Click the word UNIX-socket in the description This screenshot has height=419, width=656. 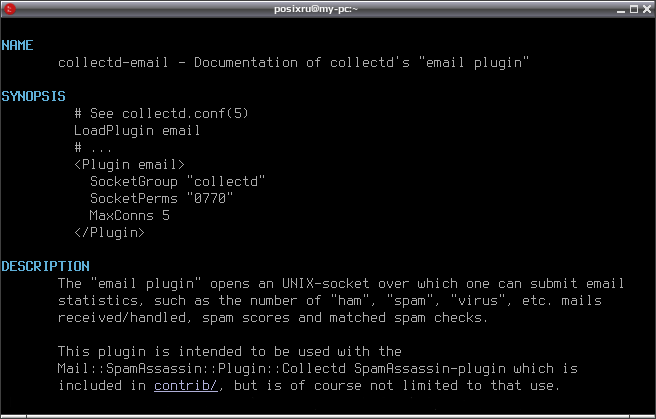(x=325, y=283)
